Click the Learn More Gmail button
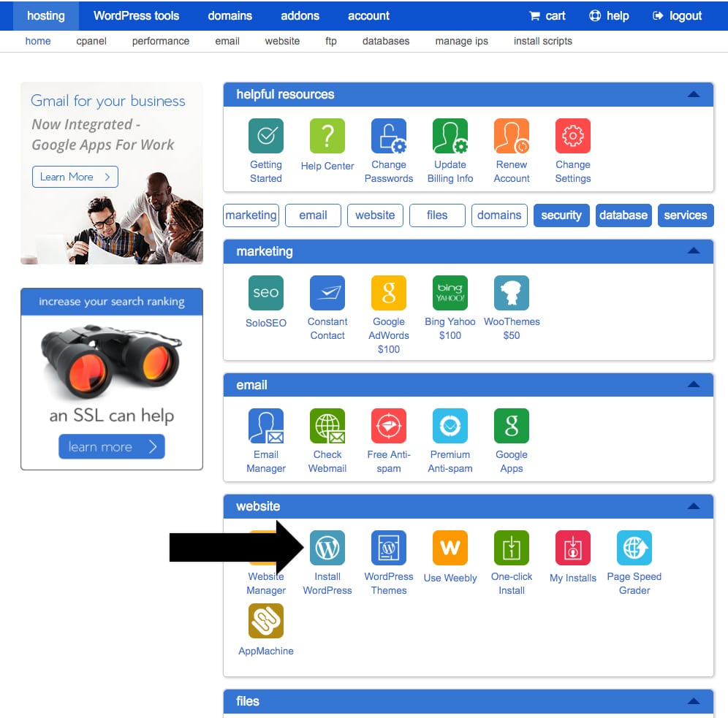This screenshot has width=728, height=718. pyautogui.click(x=75, y=177)
